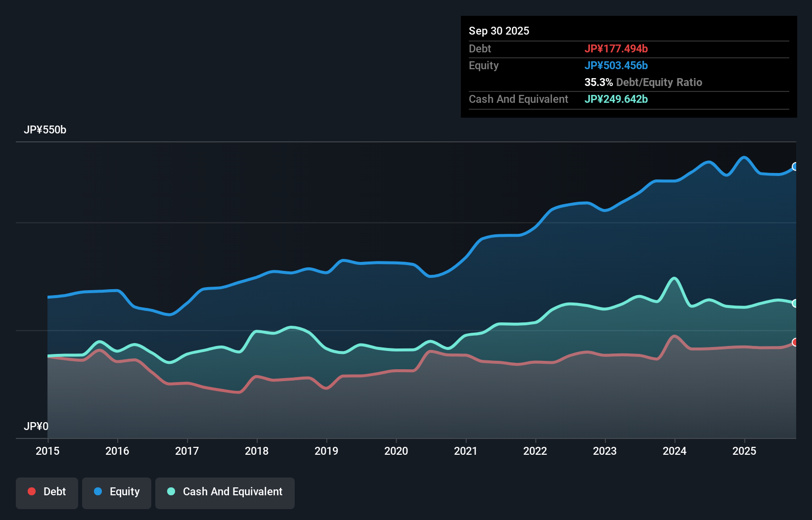Toggle Cash And Equivalent series visibility

[225, 492]
